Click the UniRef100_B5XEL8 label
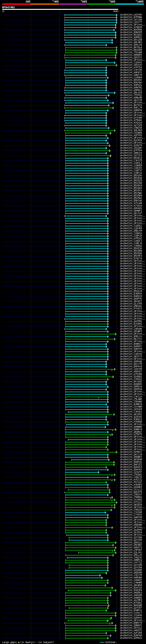This screenshot has width=146, height=644. [131, 158]
